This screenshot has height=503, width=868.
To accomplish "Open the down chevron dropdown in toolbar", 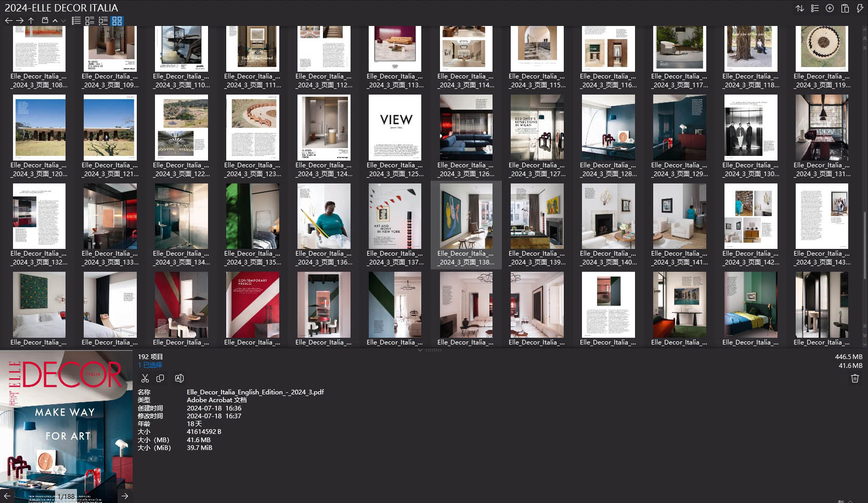I will coord(63,21).
